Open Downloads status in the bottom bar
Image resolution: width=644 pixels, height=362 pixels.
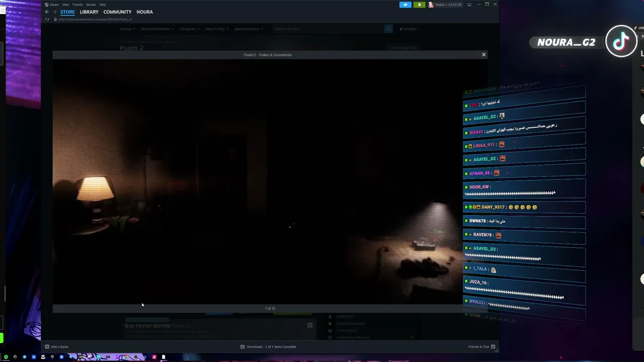click(268, 346)
